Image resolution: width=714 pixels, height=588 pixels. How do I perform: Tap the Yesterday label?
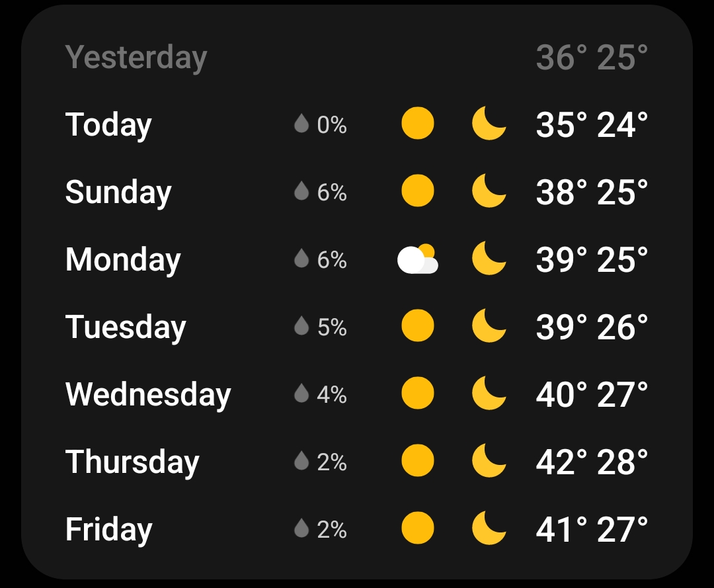[137, 57]
